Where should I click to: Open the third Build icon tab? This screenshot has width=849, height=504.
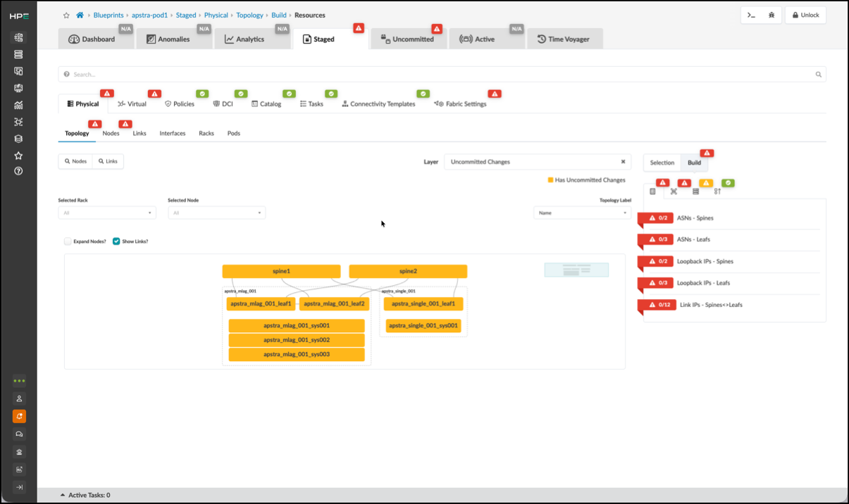point(695,191)
